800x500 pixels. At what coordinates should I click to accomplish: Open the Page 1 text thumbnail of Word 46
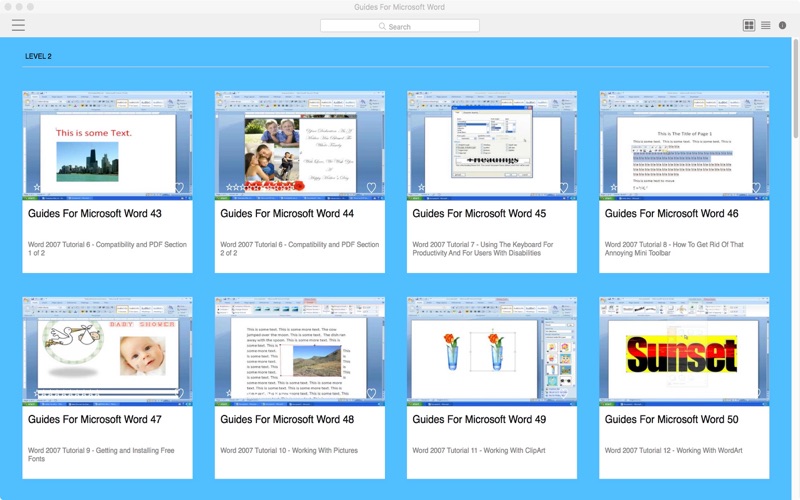click(x=684, y=145)
